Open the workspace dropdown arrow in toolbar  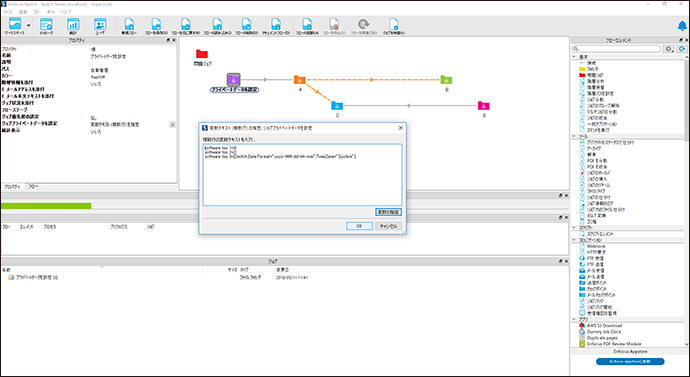29,26
